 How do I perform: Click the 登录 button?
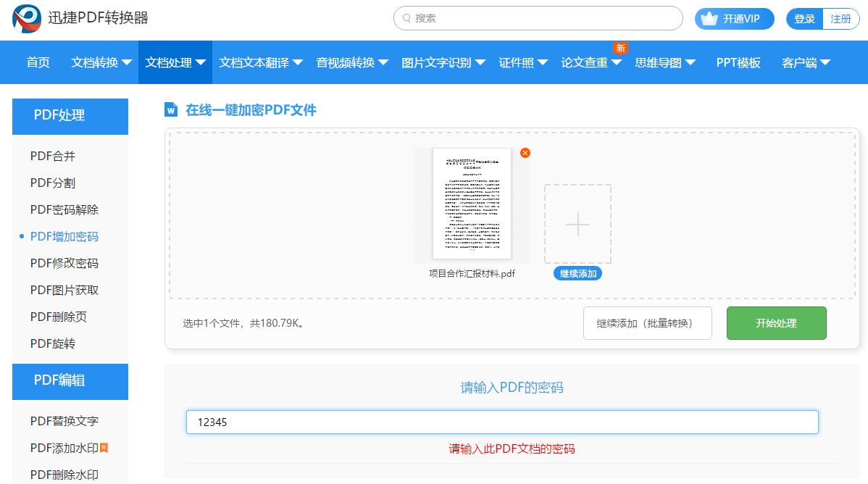coord(804,19)
